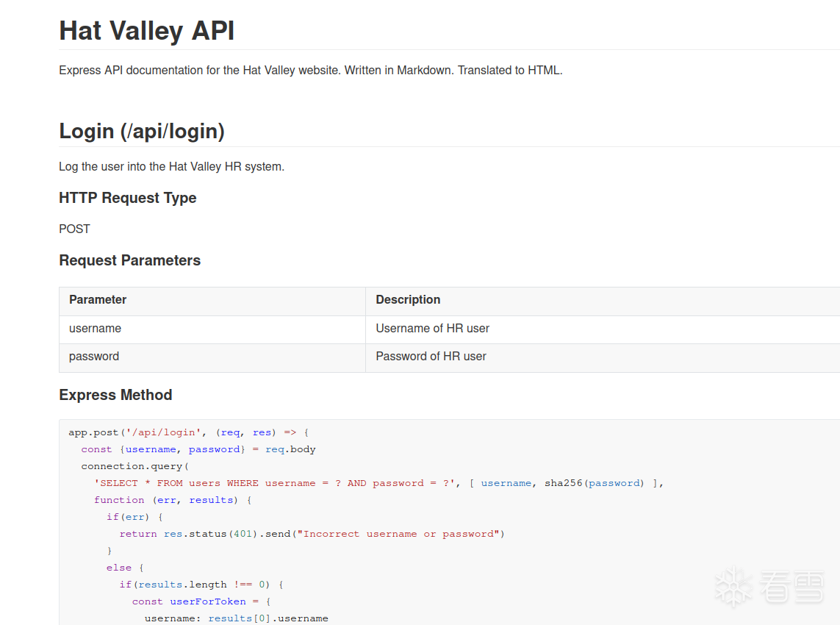Screen dimensions: 840x625
Task: Click the "Username of HR user" description cell
Action: [432, 329]
